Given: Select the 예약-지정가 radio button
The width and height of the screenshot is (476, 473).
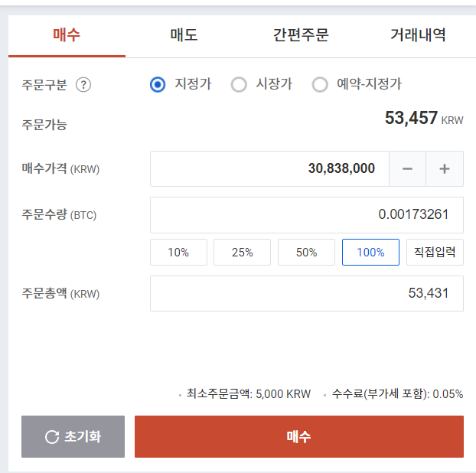Looking at the screenshot, I should coord(320,84).
